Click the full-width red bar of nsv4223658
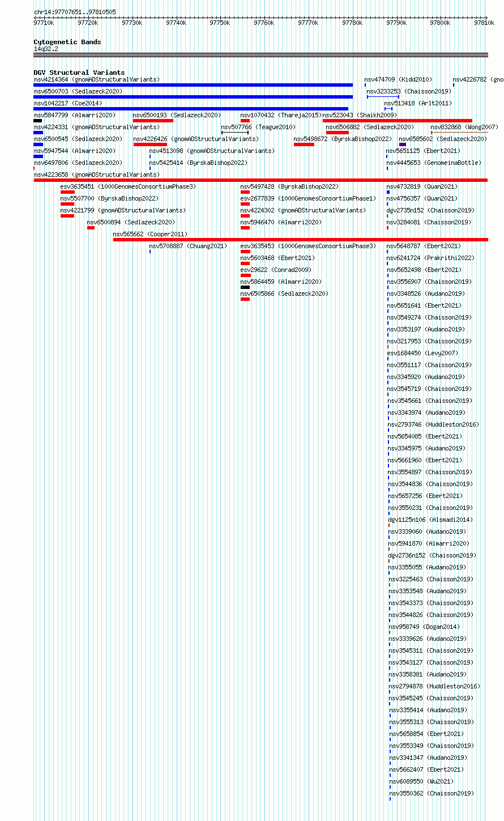This screenshot has width=504, height=821. coord(260,180)
